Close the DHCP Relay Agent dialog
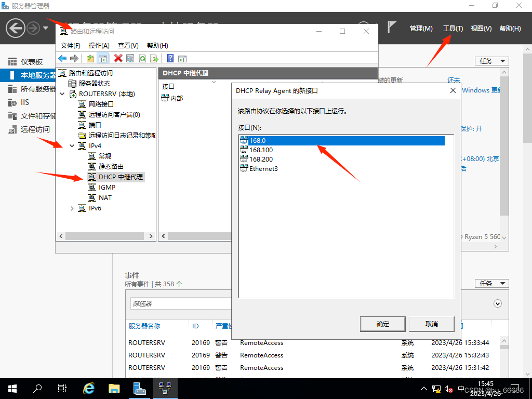Image resolution: width=532 pixels, height=399 pixels. click(453, 90)
